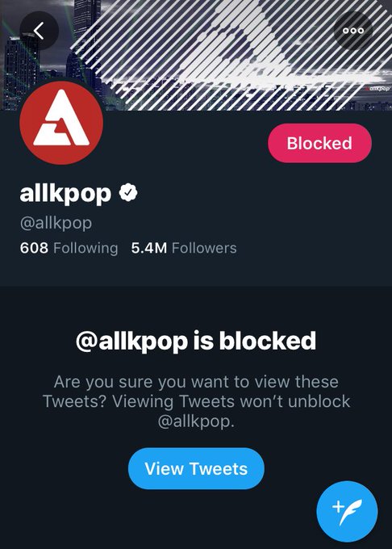Tap the "Are you sure" warning message

(196, 401)
